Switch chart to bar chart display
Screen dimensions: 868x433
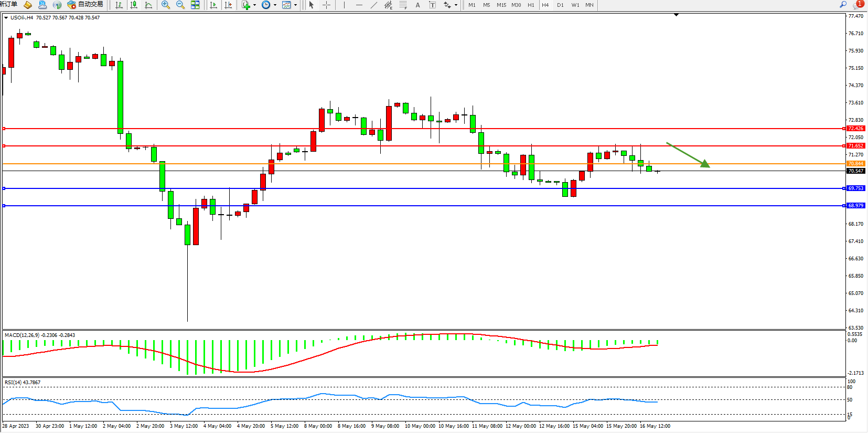tap(119, 5)
